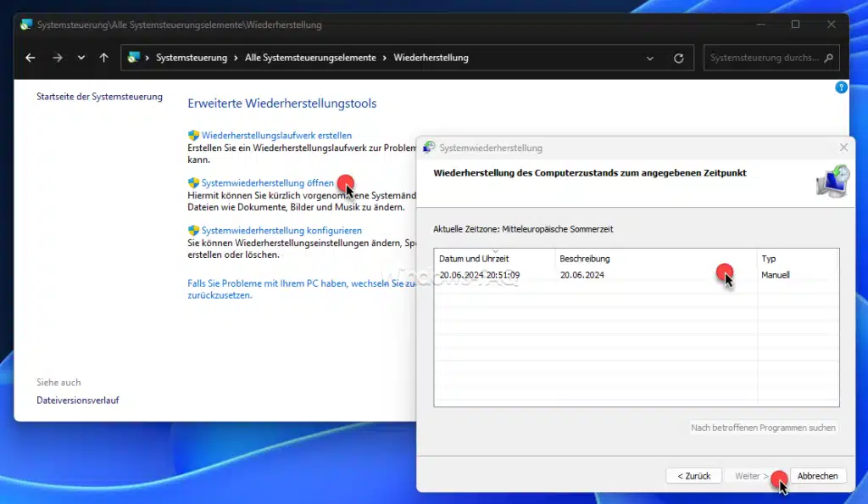Viewport: 868px width, 504px height.
Task: Select Alle Systemsteuerungselemente breadcrumb
Action: 310,58
